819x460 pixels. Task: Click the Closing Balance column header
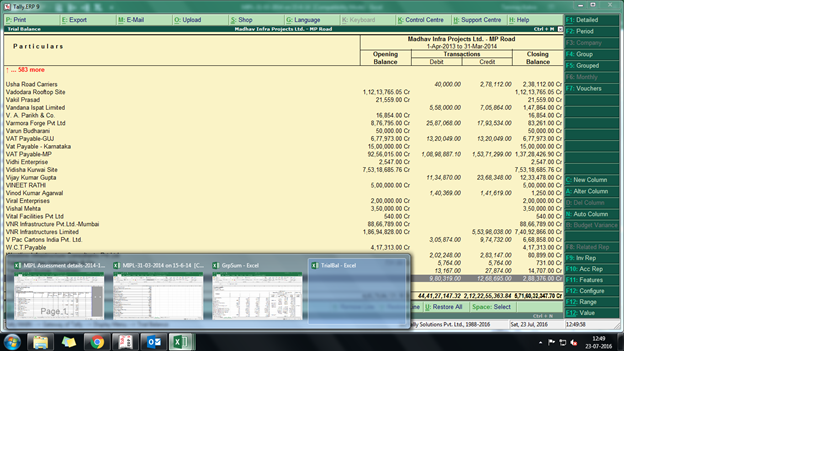click(x=537, y=58)
